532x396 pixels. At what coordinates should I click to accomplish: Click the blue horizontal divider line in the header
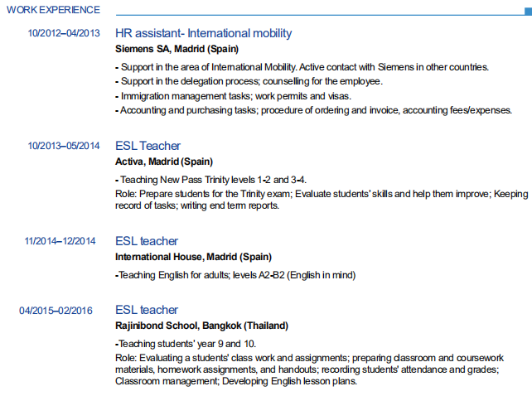(x=315, y=14)
